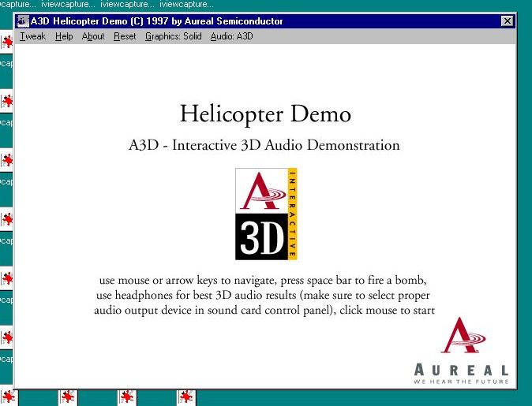532x406 pixels.
Task: Click the 'We Hear The Future' tagline
Action: pyautogui.click(x=462, y=382)
